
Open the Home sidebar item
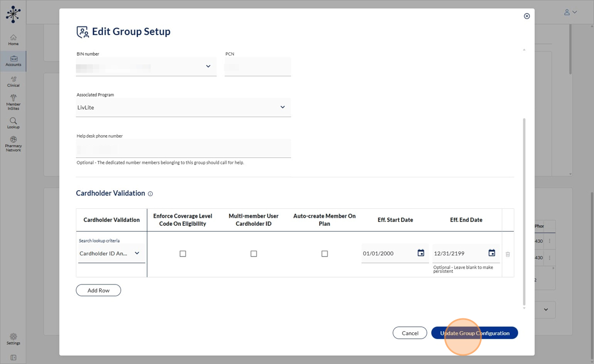click(13, 40)
